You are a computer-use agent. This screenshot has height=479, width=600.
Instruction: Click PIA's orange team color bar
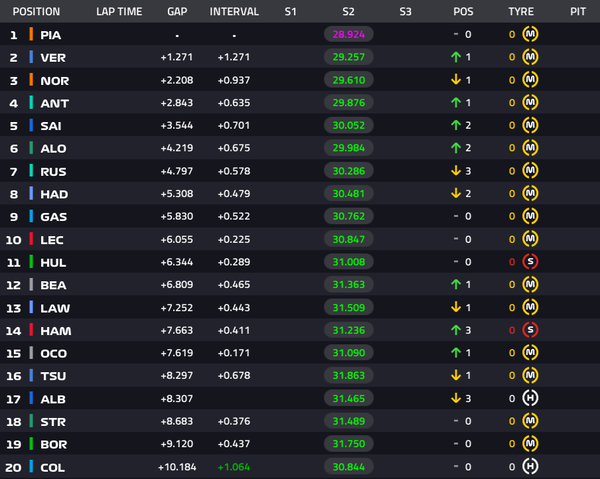[x=31, y=34]
